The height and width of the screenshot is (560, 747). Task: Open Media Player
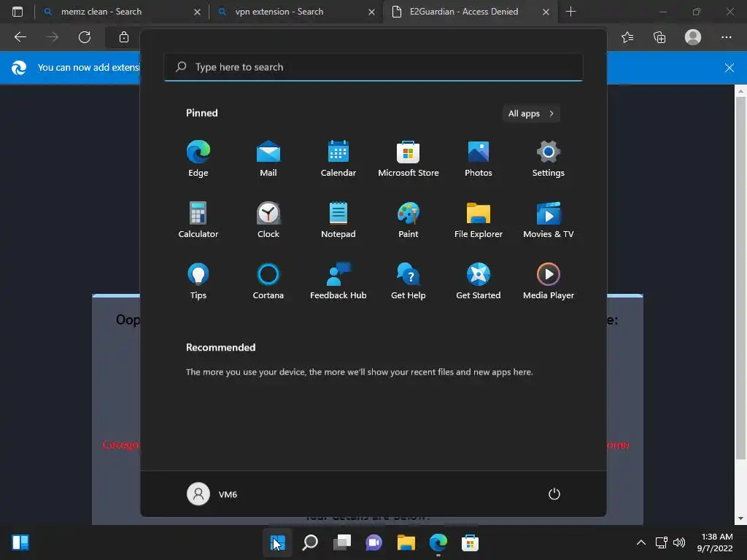click(x=549, y=281)
